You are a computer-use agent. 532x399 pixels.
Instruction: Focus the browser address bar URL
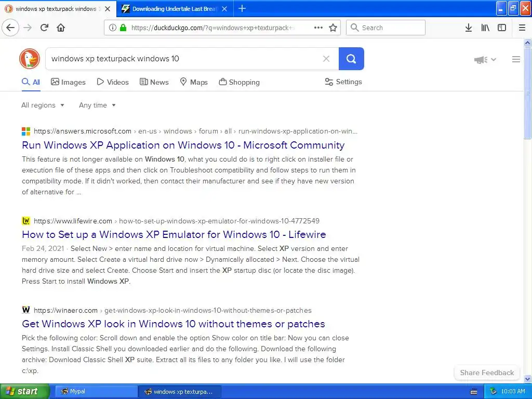point(213,28)
